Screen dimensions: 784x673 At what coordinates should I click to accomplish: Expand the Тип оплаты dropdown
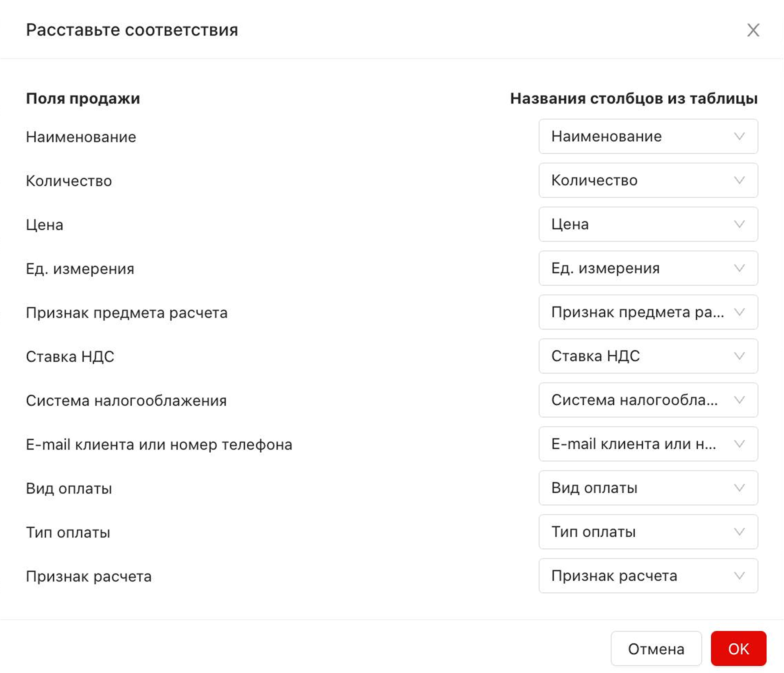[648, 532]
